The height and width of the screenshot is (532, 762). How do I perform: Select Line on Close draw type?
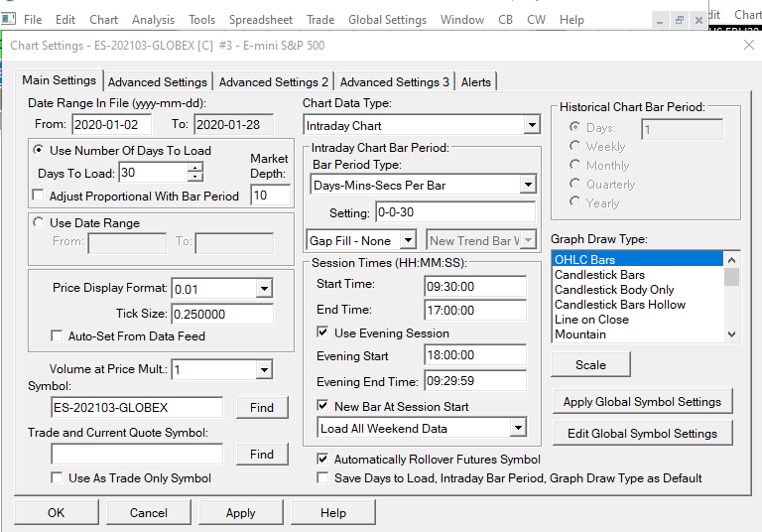pos(638,320)
